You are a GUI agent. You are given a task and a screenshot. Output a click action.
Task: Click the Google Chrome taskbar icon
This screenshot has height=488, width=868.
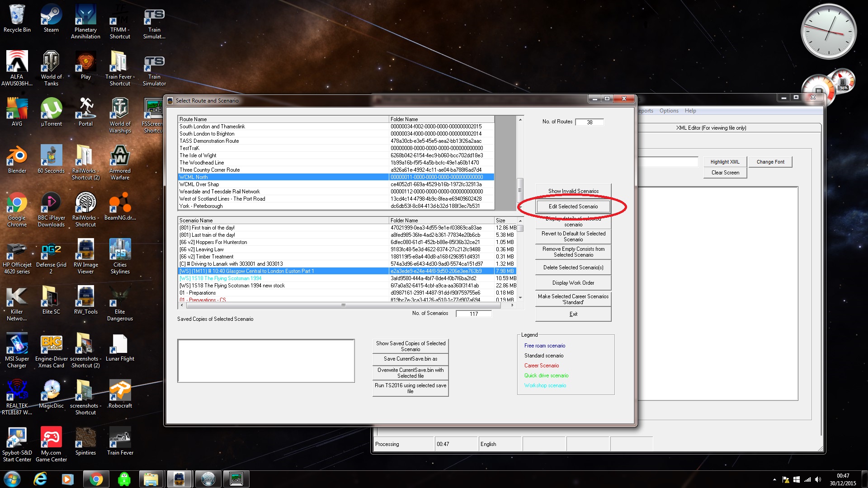(95, 479)
